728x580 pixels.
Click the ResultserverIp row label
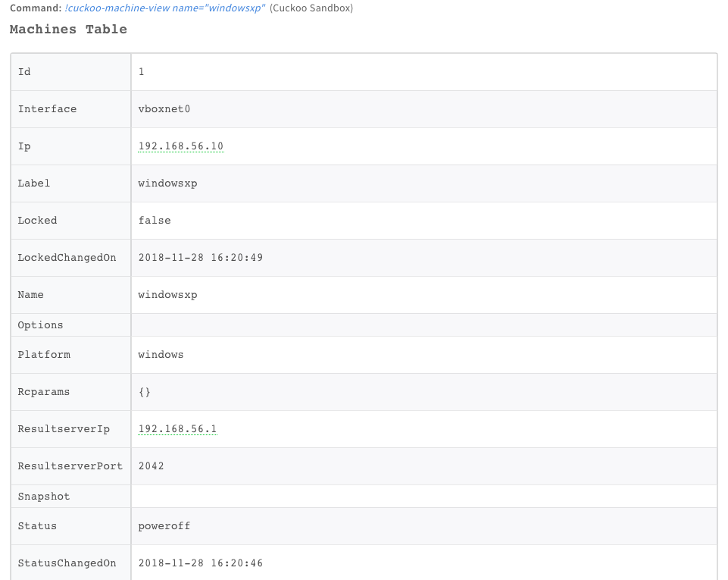tap(64, 429)
